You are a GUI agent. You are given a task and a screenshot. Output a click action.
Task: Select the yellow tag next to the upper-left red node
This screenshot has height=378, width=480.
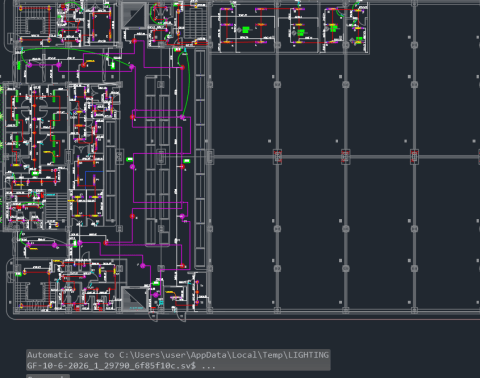[90, 61]
